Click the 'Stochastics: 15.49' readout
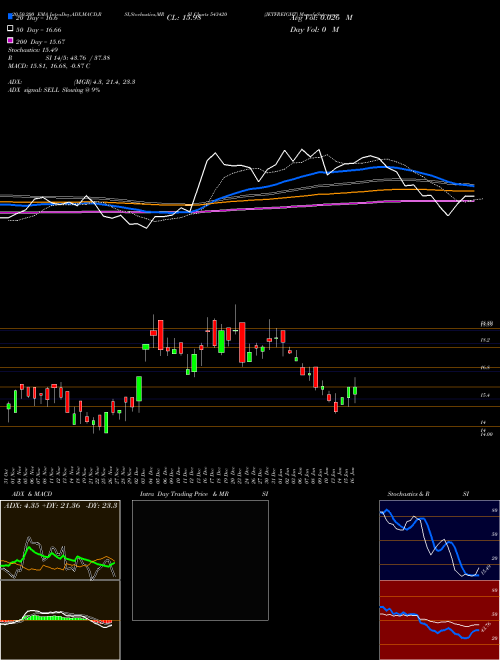 point(33,50)
